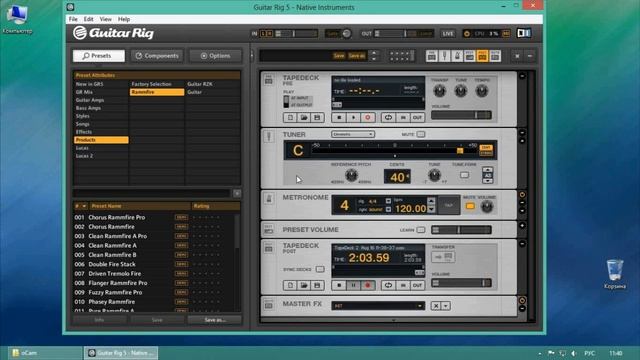The width and height of the screenshot is (640, 360).
Task: Increase the metronome BPM with up arrow
Action: point(431,201)
